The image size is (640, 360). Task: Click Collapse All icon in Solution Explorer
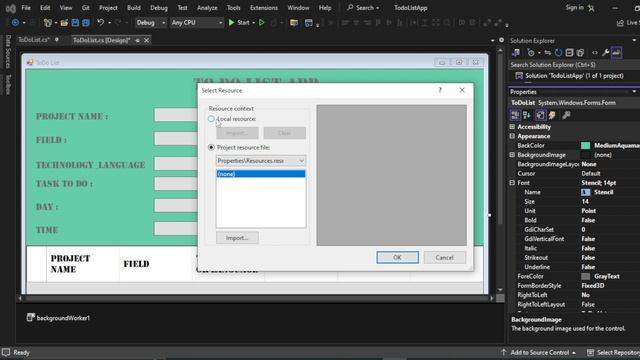569,53
